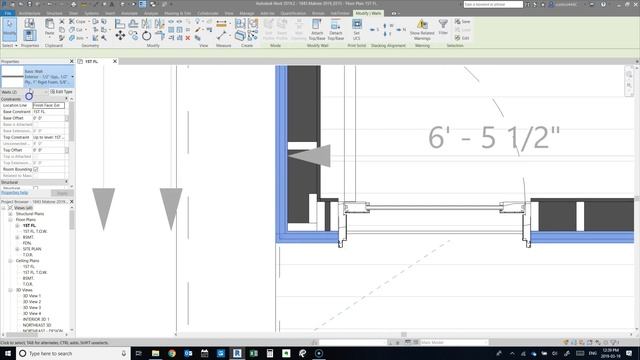640x360 pixels.
Task: Open the Properties help link
Action: pyautogui.click(x=15, y=193)
